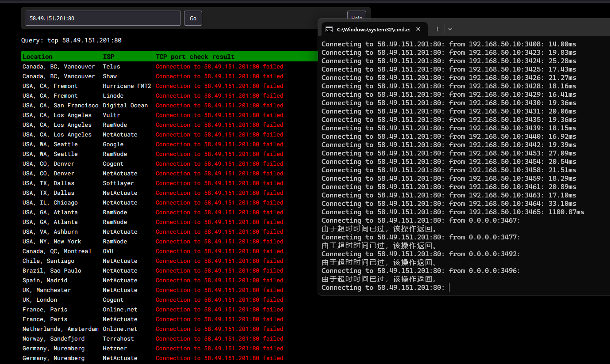Select the 'Hurricane FMT2' ISP cell
Viewport: 610px width, 364px height.
coord(127,86)
